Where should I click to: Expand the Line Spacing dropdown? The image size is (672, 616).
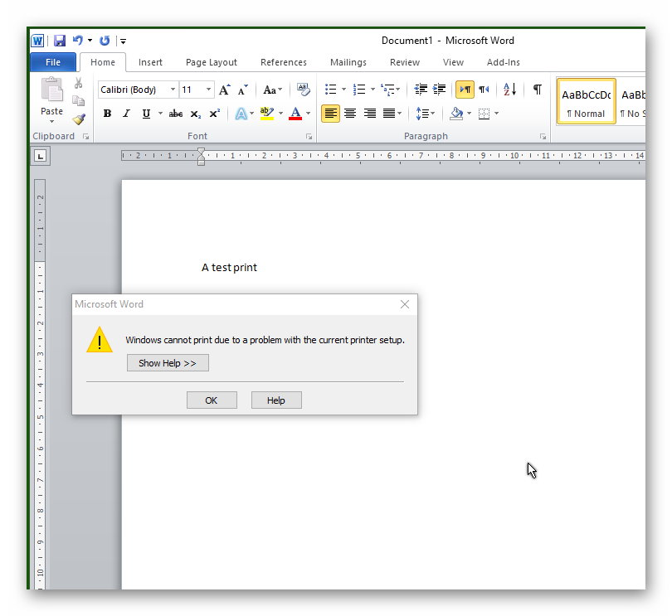click(x=433, y=114)
